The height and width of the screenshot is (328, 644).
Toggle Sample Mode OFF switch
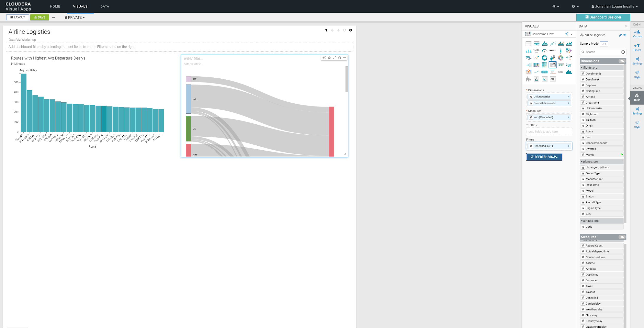604,44
